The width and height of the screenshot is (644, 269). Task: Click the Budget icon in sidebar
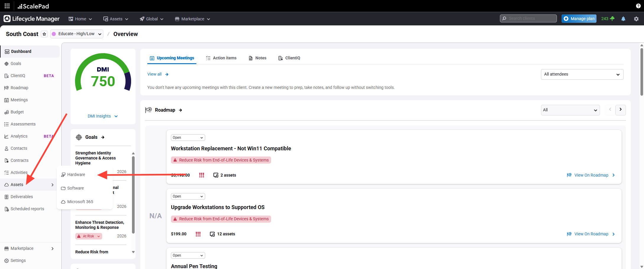[x=6, y=112]
